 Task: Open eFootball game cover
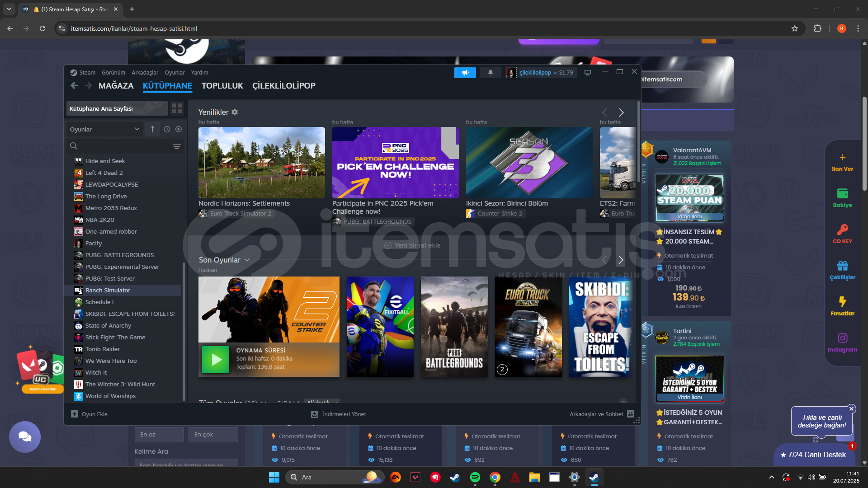380,327
